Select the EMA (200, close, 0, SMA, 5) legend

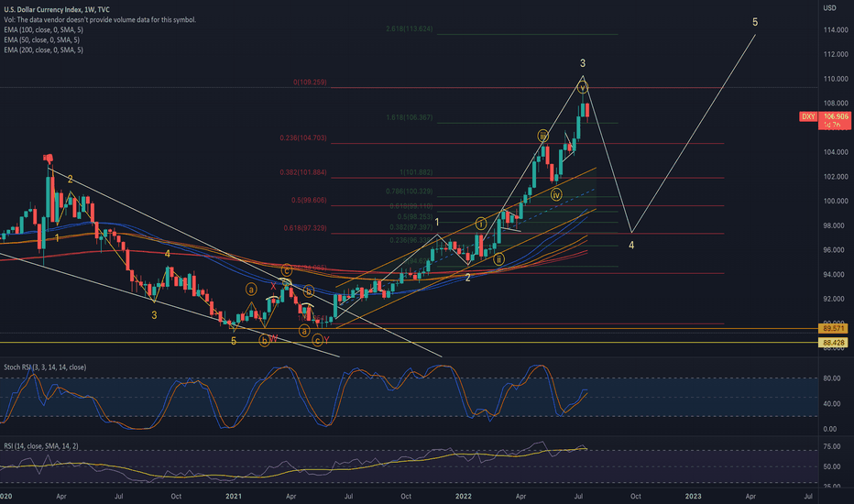point(44,49)
